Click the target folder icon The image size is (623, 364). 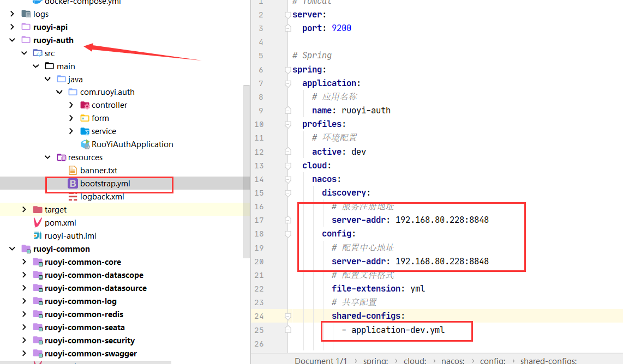coord(38,210)
